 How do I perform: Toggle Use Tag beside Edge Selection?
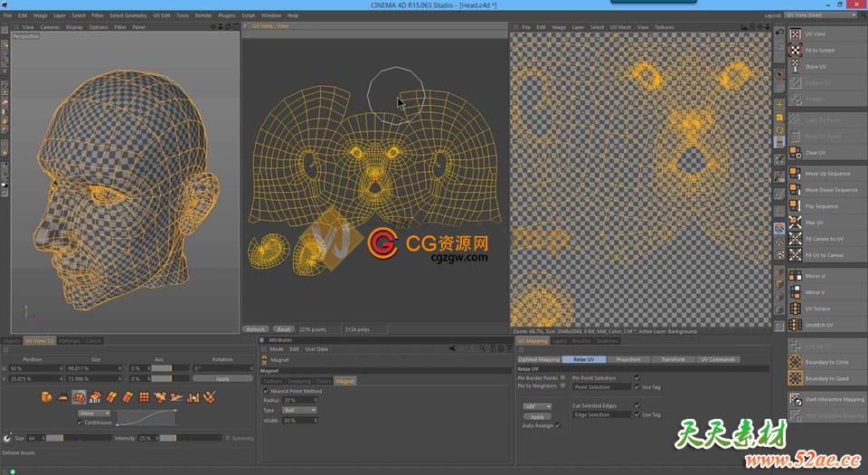point(637,414)
